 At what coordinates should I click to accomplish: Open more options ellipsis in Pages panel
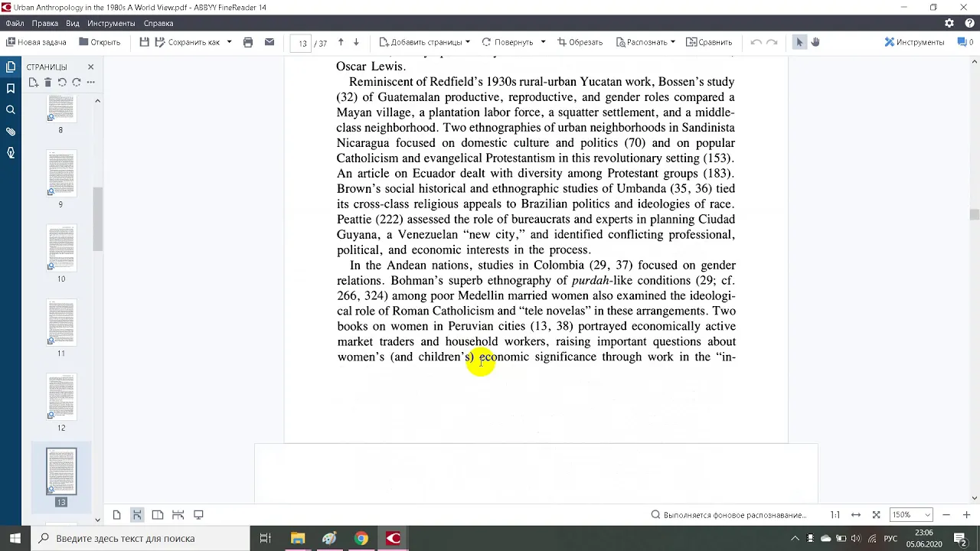point(90,83)
